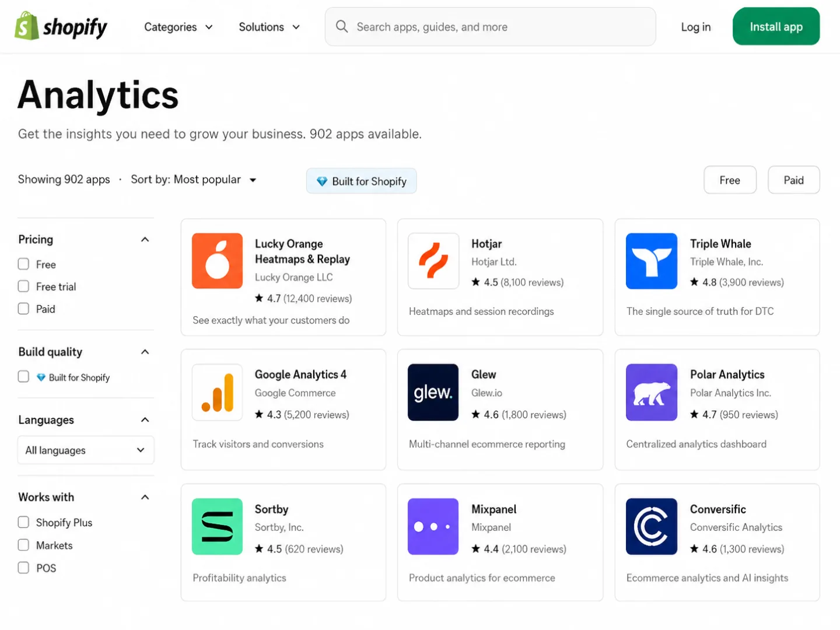Viewport: 840px width, 630px height.
Task: Click the Log in link
Action: coord(696,27)
